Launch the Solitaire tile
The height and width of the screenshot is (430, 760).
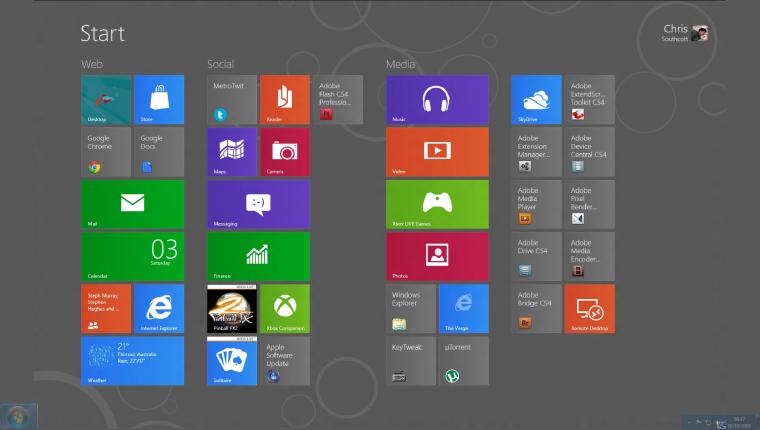click(x=232, y=361)
